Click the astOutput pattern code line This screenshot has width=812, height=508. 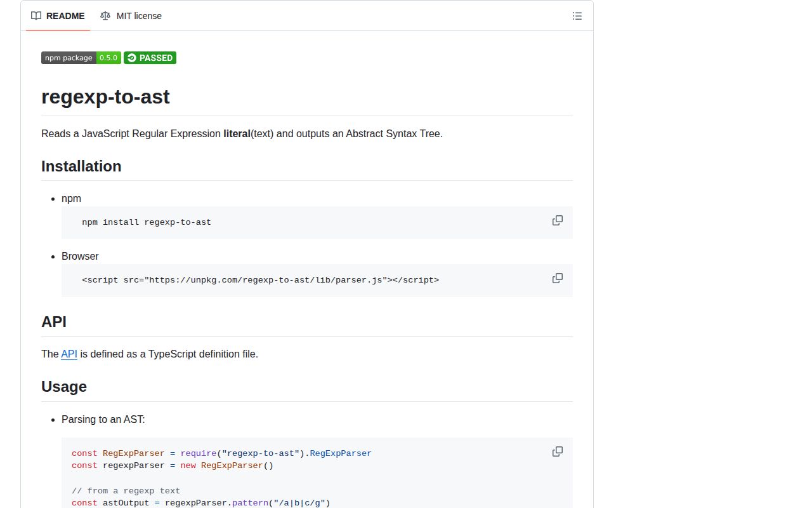[201, 503]
